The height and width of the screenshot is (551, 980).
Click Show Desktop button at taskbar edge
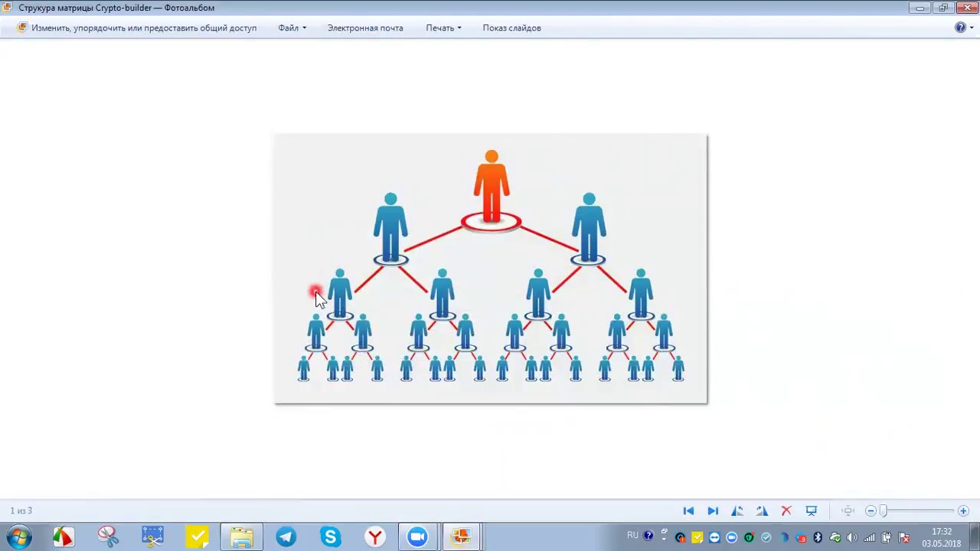click(974, 537)
